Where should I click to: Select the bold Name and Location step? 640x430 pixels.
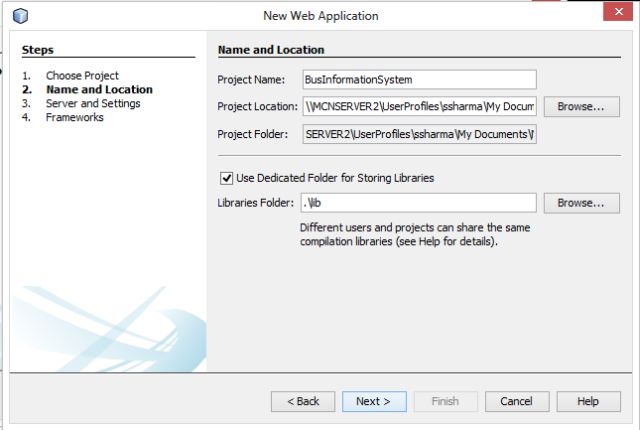tap(99, 90)
